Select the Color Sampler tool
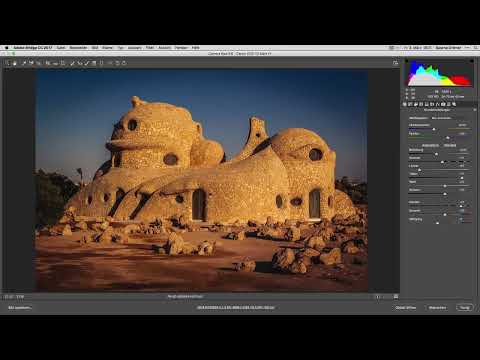 pos(31,63)
